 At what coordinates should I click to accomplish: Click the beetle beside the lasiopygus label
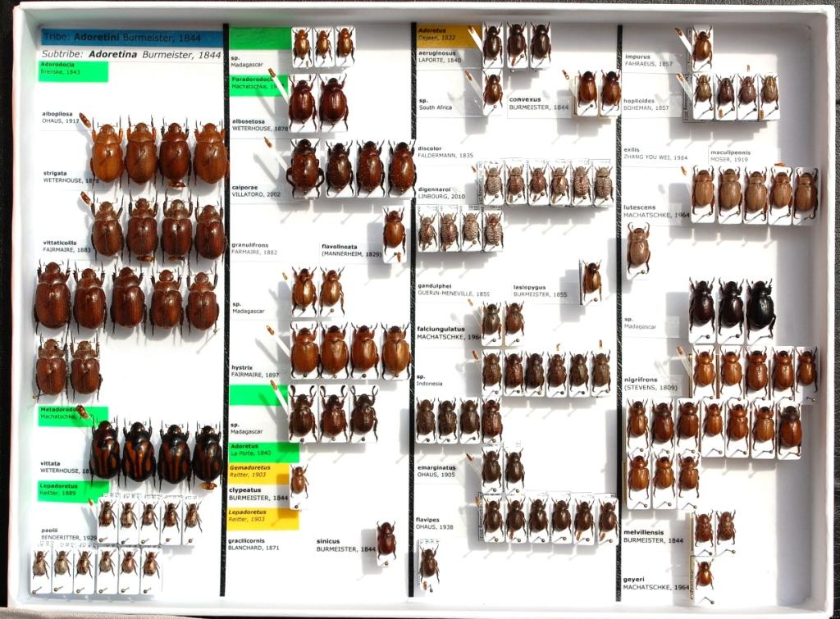[x=591, y=280]
